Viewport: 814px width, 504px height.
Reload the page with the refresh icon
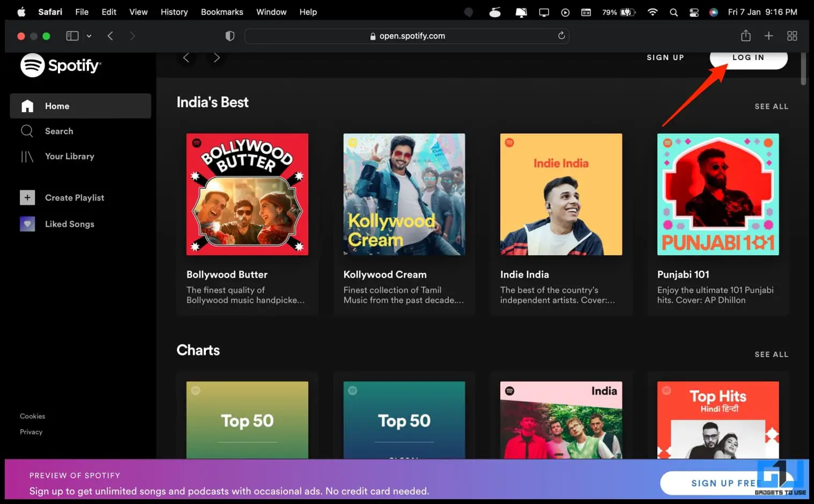561,36
